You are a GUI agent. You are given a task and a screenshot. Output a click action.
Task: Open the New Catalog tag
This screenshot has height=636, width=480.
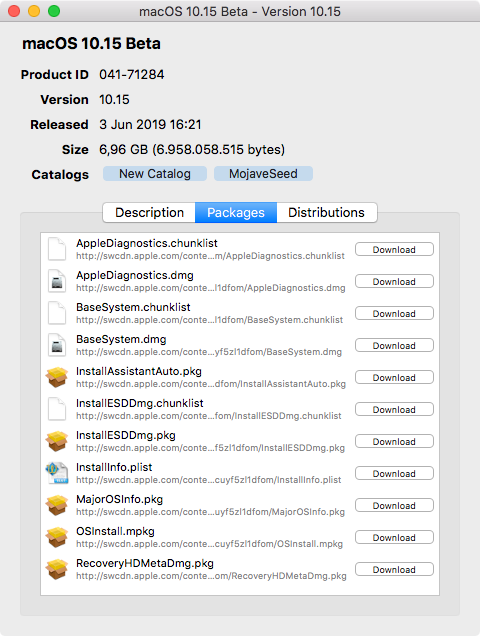(x=155, y=174)
